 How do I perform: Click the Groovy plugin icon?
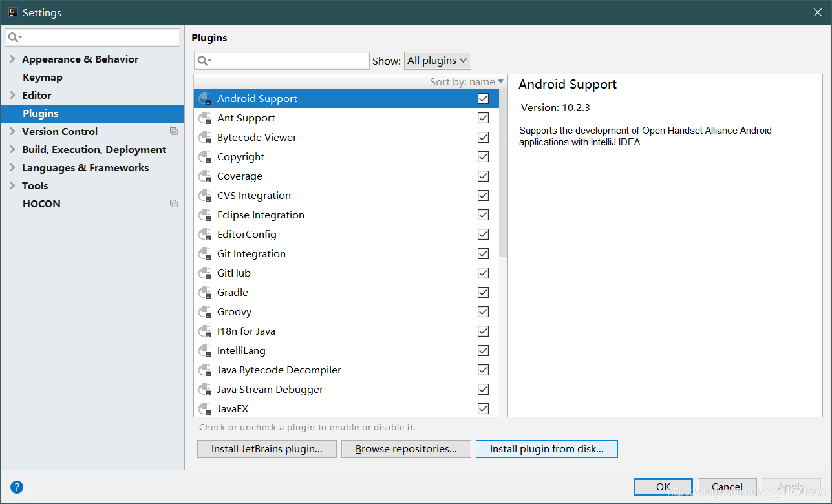point(206,312)
